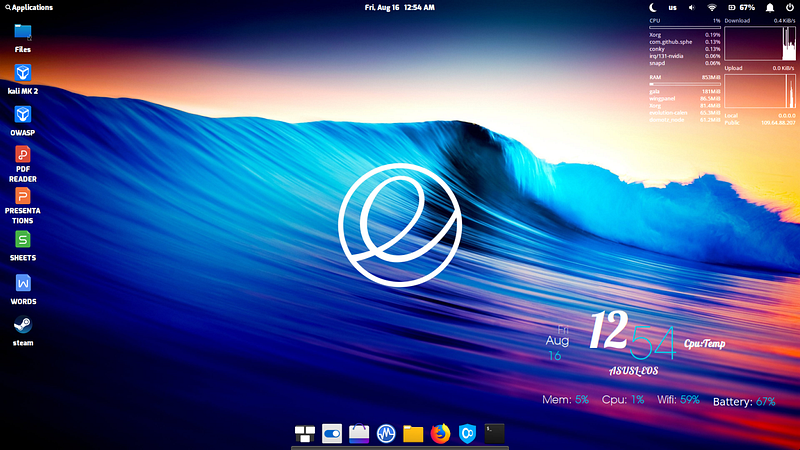Open the Wi-Fi network indicator
The width and height of the screenshot is (800, 450).
(x=712, y=8)
